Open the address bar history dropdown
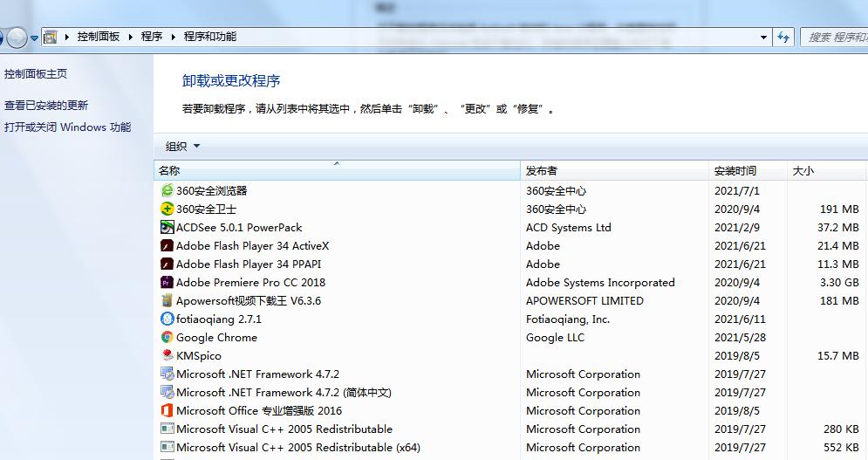Image resolution: width=868 pixels, height=460 pixels. [764, 38]
